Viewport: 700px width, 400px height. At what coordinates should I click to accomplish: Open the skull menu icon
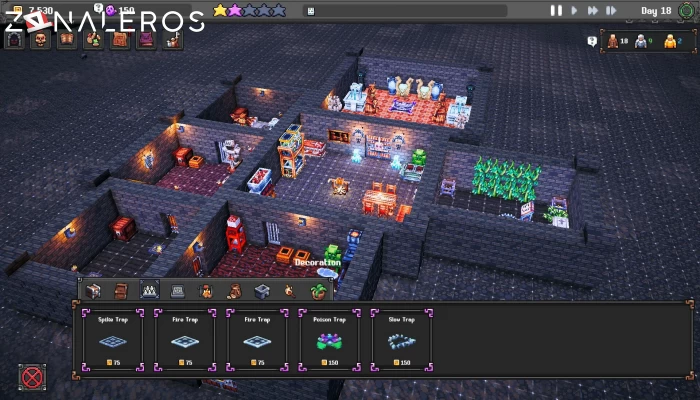click(41, 40)
